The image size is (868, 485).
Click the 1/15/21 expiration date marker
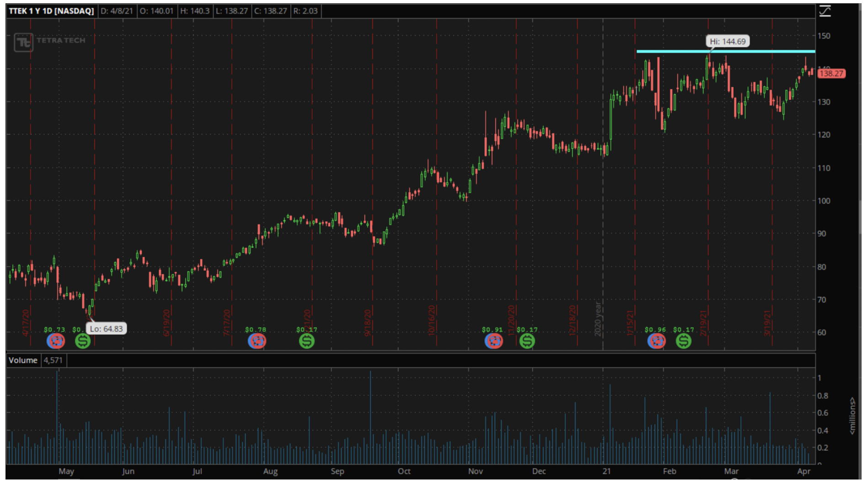point(630,323)
